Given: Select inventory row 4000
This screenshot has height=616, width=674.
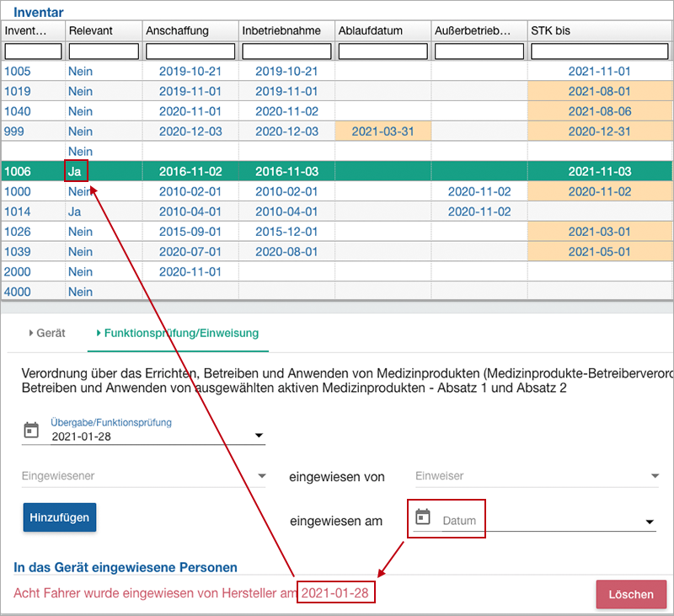Looking at the screenshot, I should pos(336,292).
